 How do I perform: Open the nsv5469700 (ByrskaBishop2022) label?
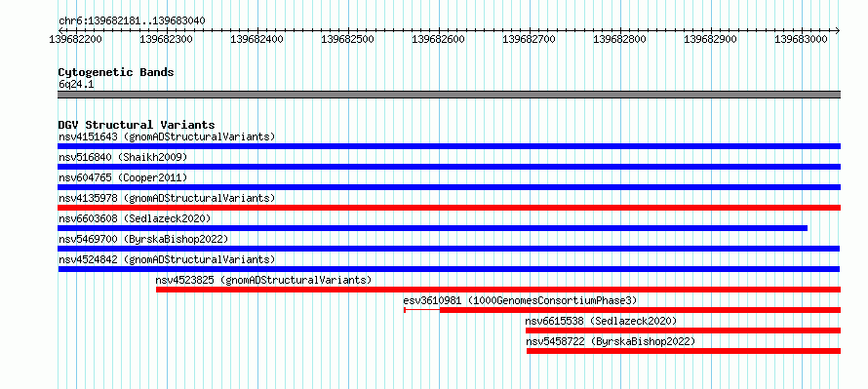143,239
